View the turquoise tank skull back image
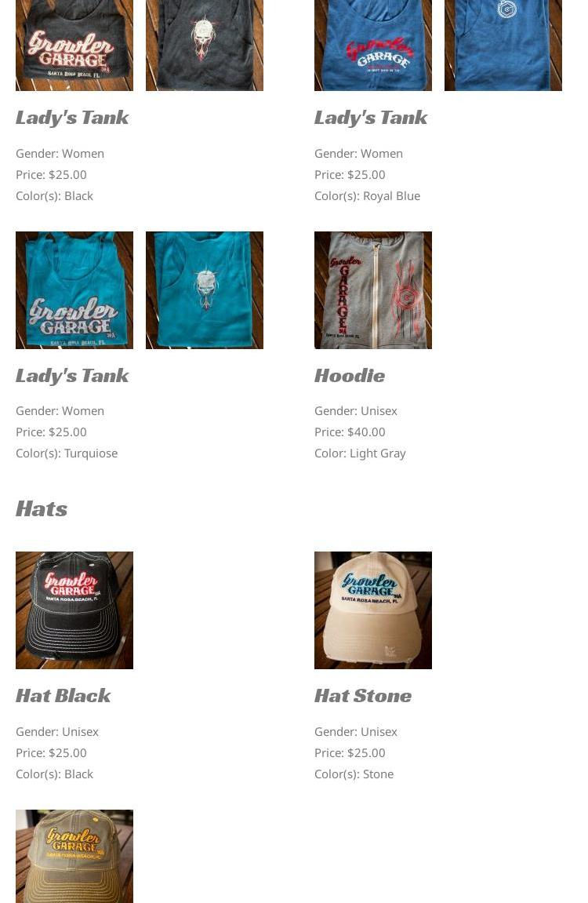588x903 pixels. click(205, 290)
